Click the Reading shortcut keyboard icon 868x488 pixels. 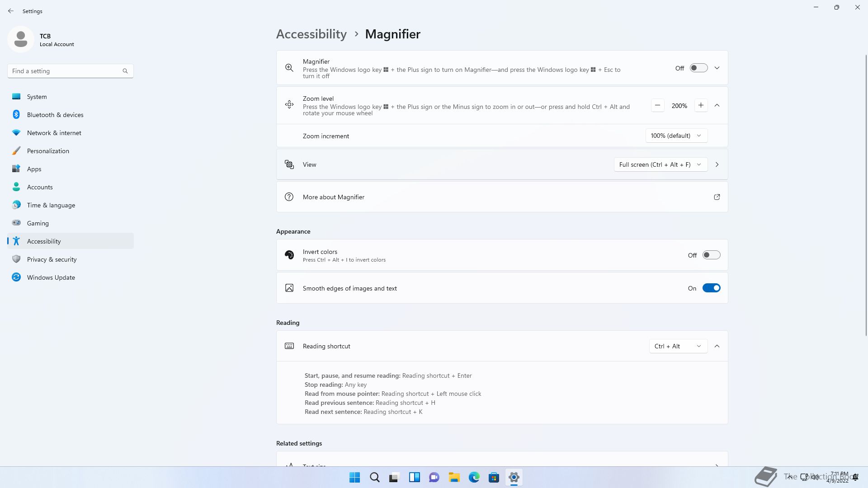point(289,346)
